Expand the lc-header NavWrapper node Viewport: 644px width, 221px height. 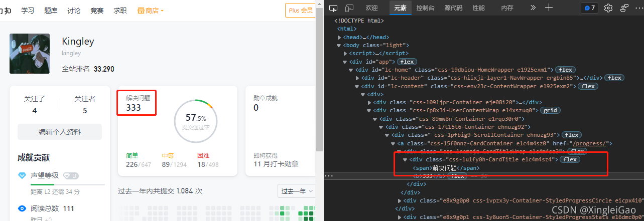tap(357, 78)
